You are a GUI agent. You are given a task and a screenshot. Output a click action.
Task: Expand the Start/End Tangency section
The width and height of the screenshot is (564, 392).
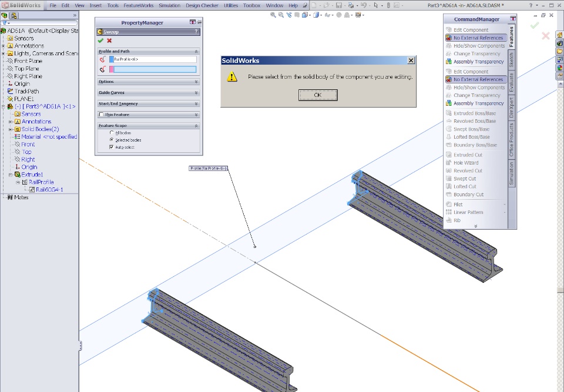coord(196,103)
